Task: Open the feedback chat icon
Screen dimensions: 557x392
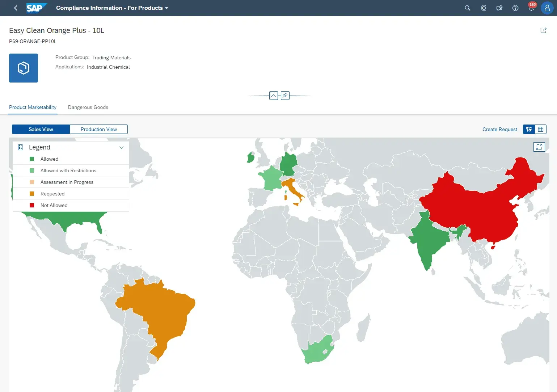Action: tap(499, 8)
